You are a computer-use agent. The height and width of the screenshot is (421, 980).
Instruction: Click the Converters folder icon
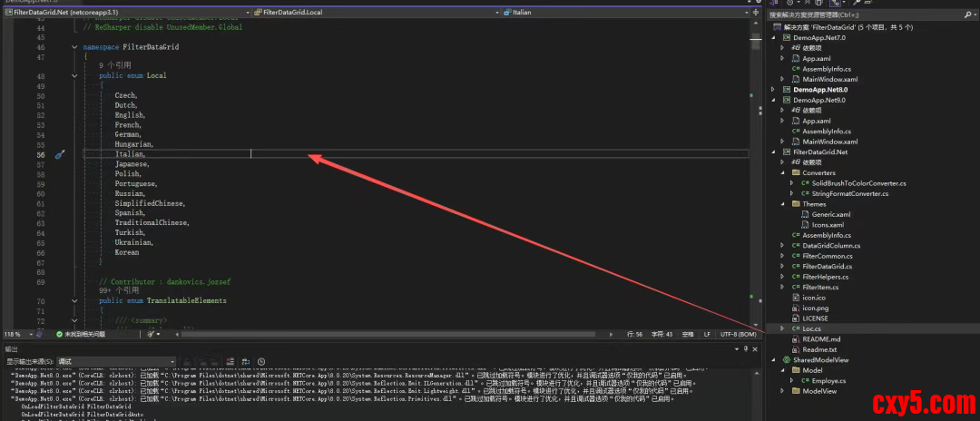795,172
